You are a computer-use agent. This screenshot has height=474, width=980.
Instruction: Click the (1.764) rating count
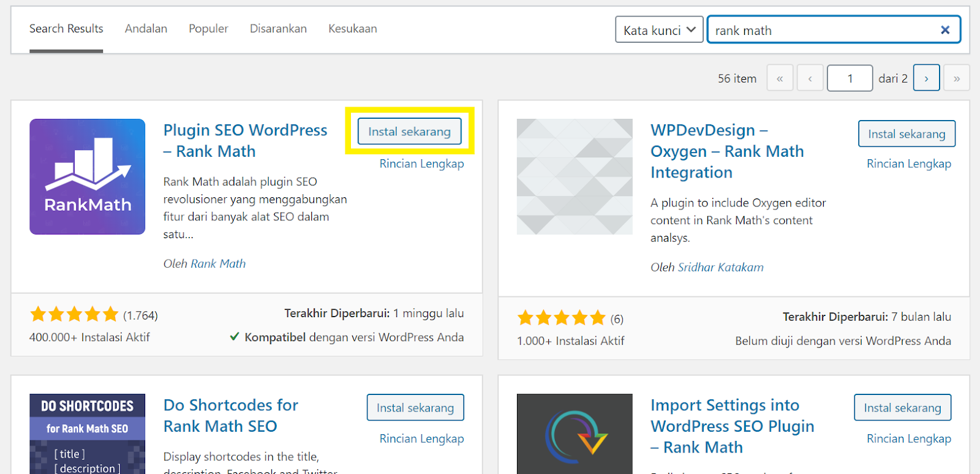click(x=140, y=315)
